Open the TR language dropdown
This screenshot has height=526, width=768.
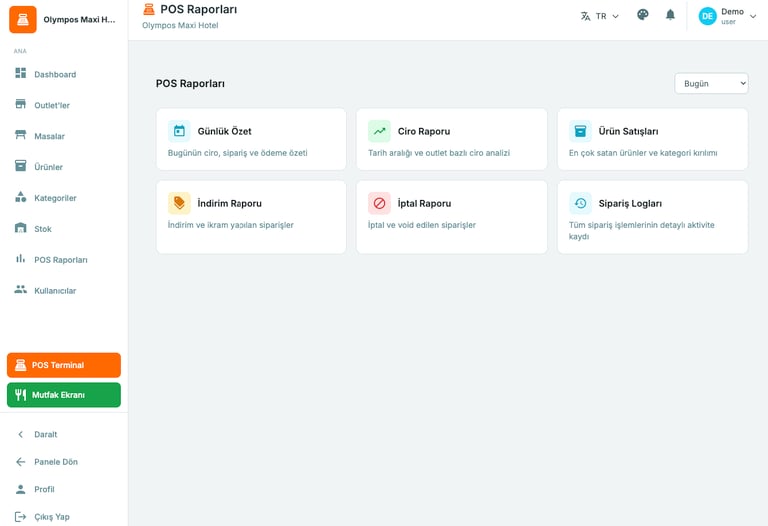point(600,16)
